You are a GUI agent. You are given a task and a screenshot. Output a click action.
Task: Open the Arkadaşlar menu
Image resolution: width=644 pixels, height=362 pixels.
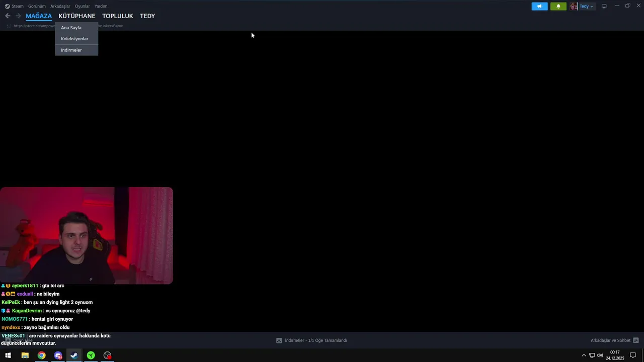tap(60, 6)
